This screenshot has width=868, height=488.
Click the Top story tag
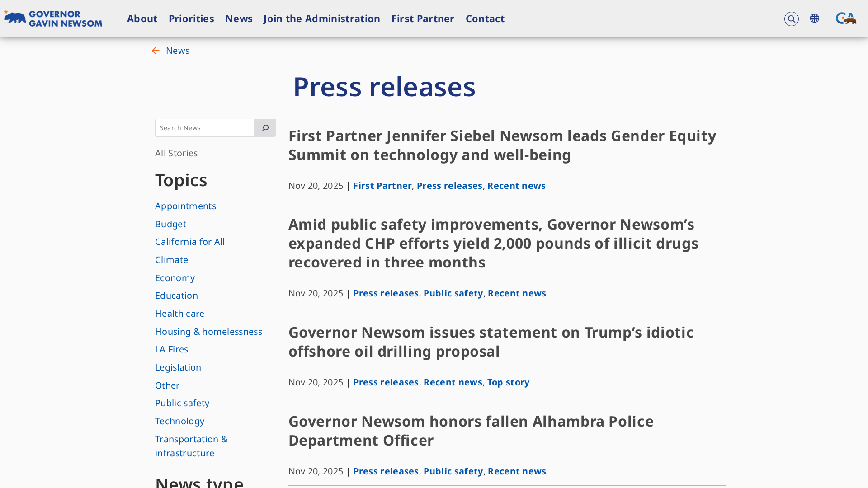(x=508, y=382)
